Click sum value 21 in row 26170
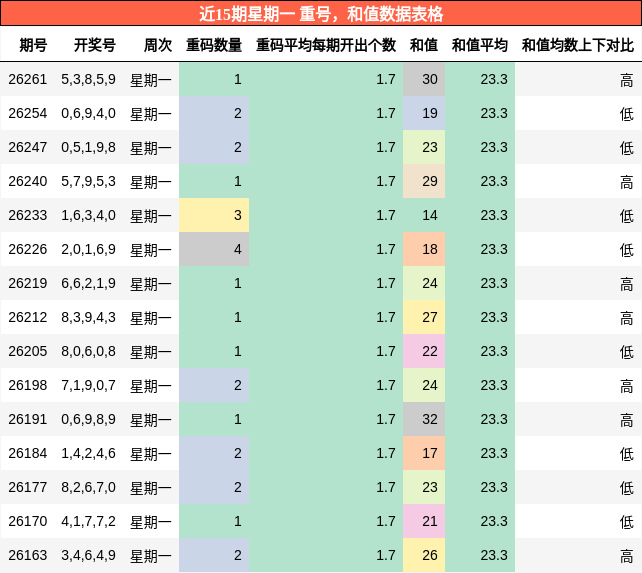642x573 pixels. click(x=424, y=521)
